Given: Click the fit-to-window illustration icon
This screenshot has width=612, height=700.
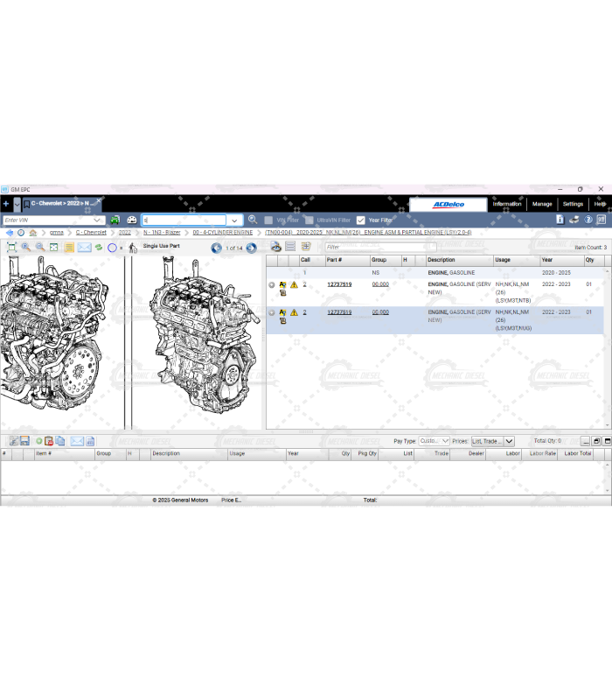Looking at the screenshot, I should click(11, 248).
